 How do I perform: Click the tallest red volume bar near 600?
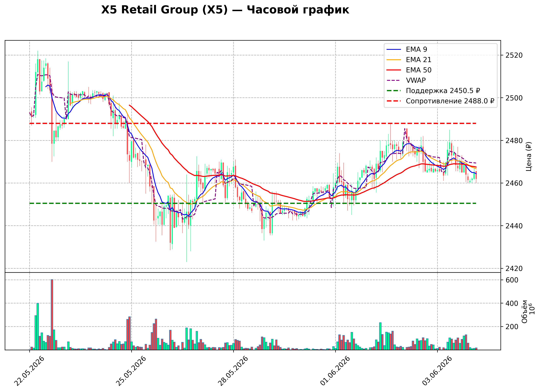click(x=52, y=315)
